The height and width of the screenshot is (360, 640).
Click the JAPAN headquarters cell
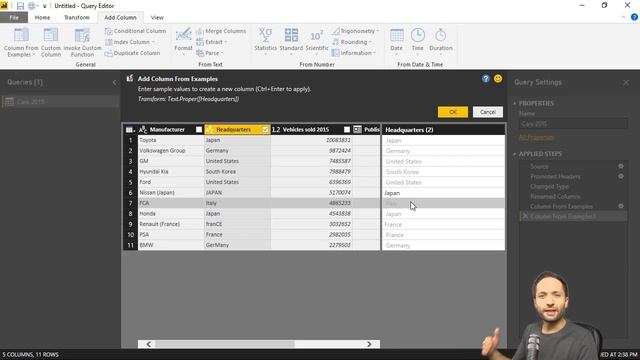[x=237, y=193]
